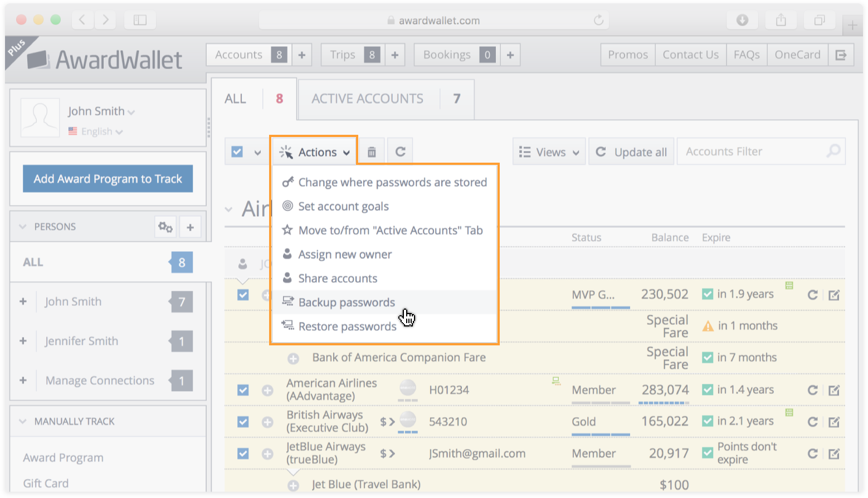Viewport: 868px width, 498px height.
Task: Refresh British Airways Executive Club account
Action: pos(812,422)
